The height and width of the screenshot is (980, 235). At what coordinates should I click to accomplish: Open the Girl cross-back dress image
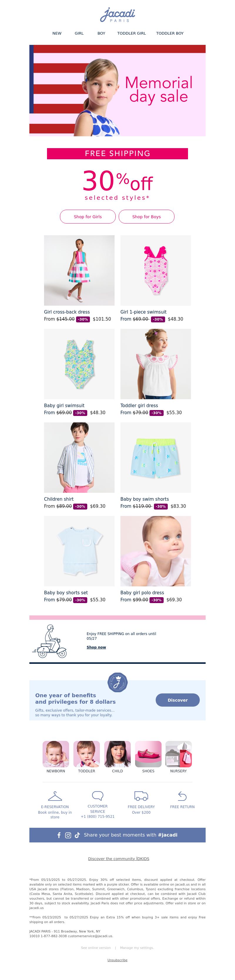click(x=79, y=270)
